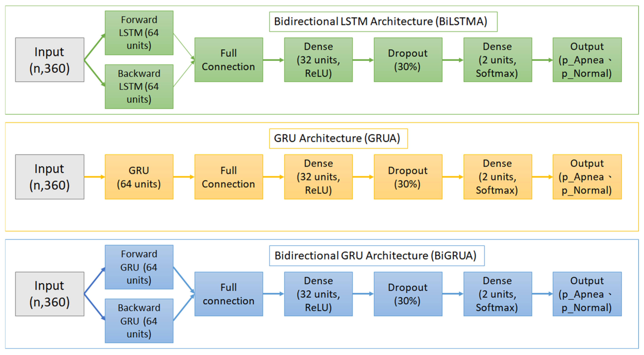Select the orange Output block
The width and height of the screenshot is (644, 355).
click(587, 177)
